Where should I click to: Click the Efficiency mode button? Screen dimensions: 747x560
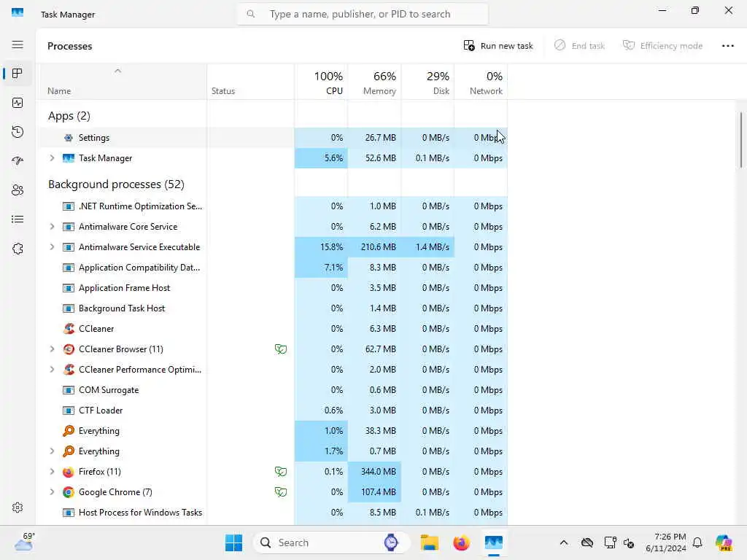click(x=662, y=46)
